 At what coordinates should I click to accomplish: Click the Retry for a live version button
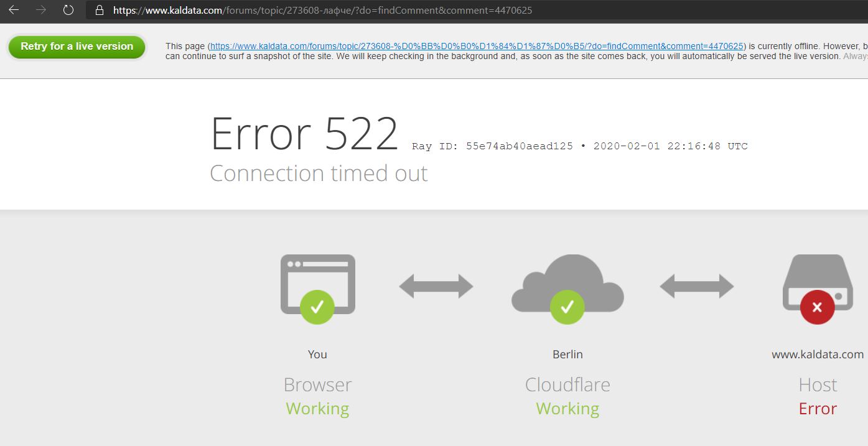[x=77, y=47]
